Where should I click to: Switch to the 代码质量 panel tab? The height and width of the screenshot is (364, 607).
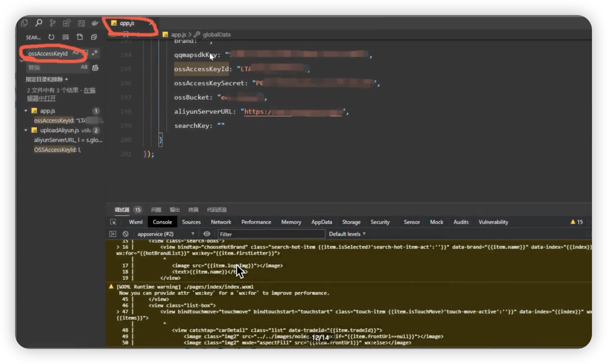point(217,210)
